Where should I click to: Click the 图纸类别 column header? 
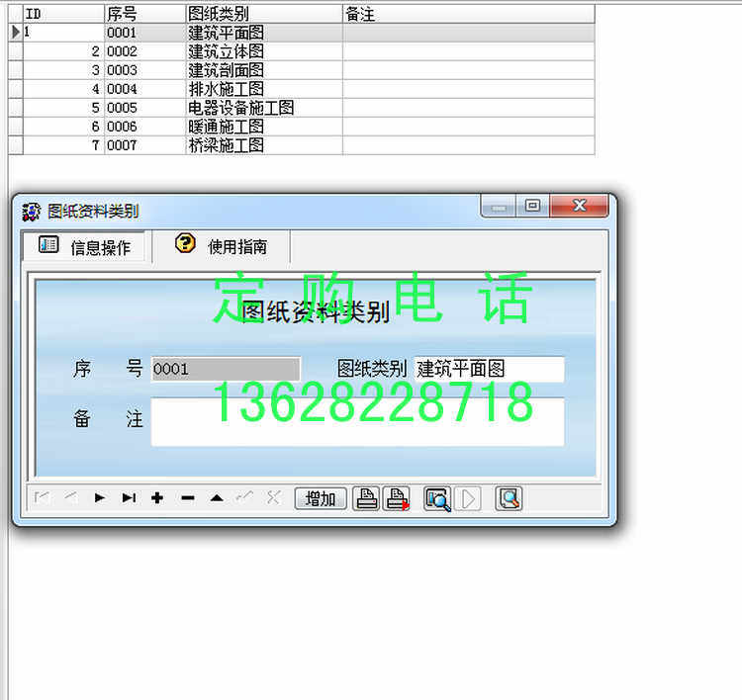click(x=264, y=14)
